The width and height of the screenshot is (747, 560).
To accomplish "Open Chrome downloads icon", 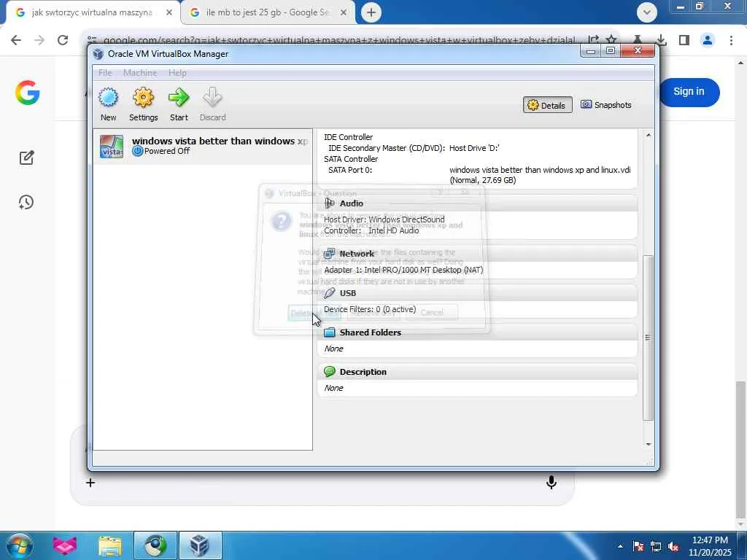I will (x=661, y=40).
